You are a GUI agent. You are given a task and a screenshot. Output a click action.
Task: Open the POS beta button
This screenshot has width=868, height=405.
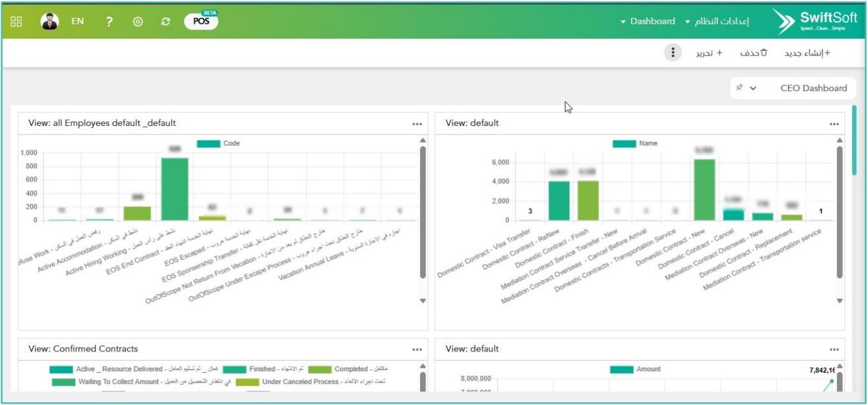coord(201,21)
